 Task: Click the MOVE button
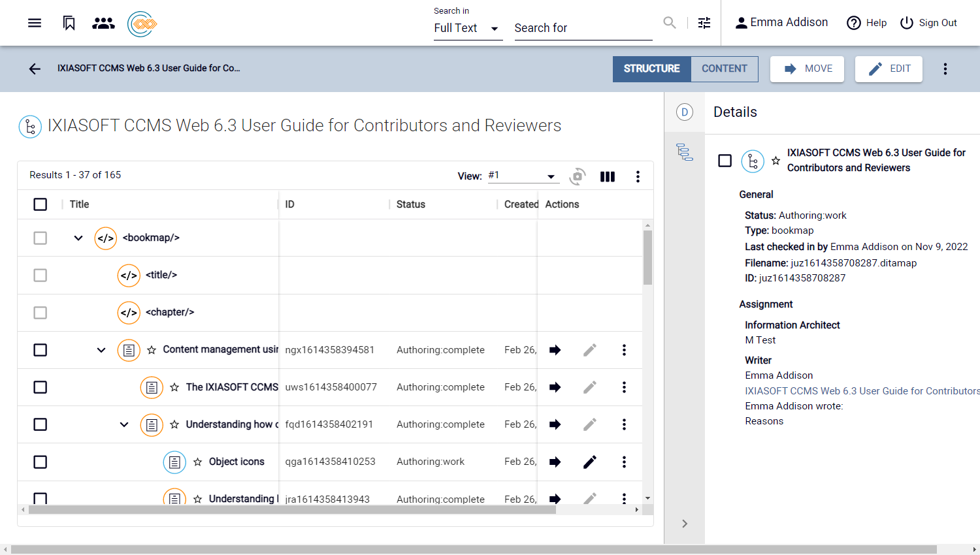point(807,69)
